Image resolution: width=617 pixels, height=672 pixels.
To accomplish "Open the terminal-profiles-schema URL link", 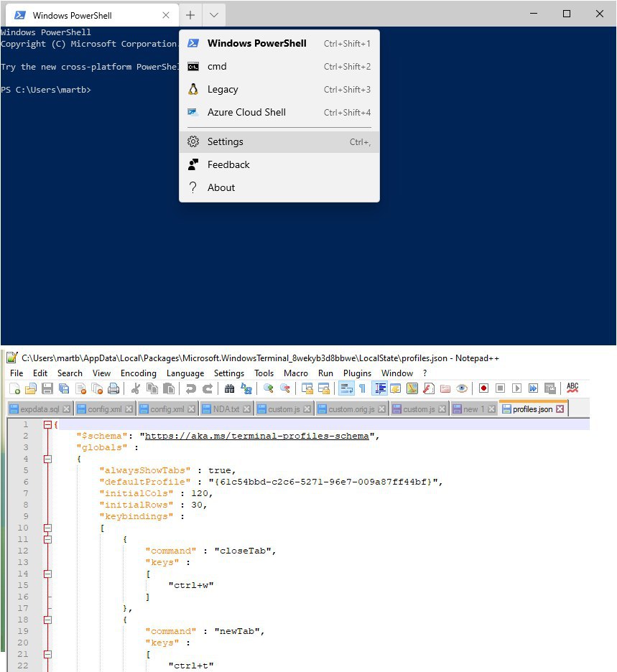I will point(257,436).
